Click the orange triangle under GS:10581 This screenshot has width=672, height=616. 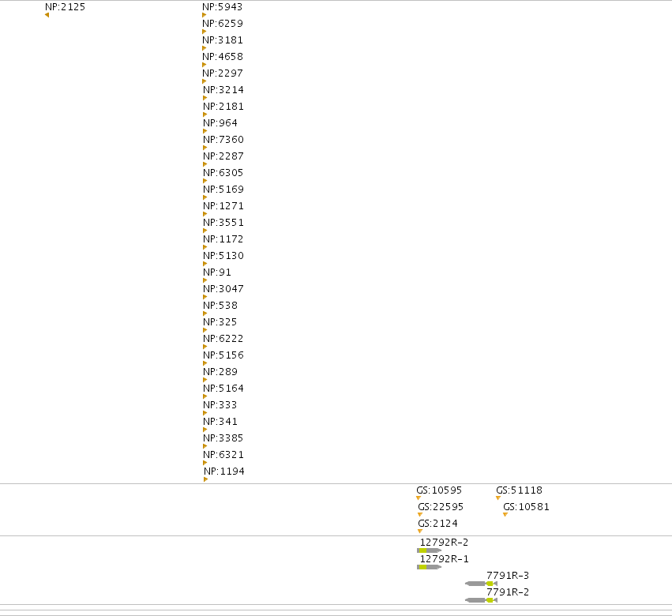pos(505,515)
